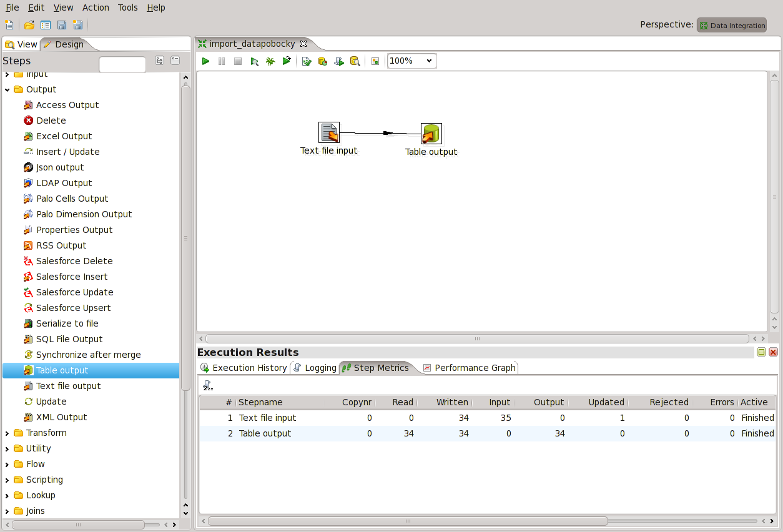Select the Text file input step on canvas
This screenshot has height=532, width=783.
329,132
